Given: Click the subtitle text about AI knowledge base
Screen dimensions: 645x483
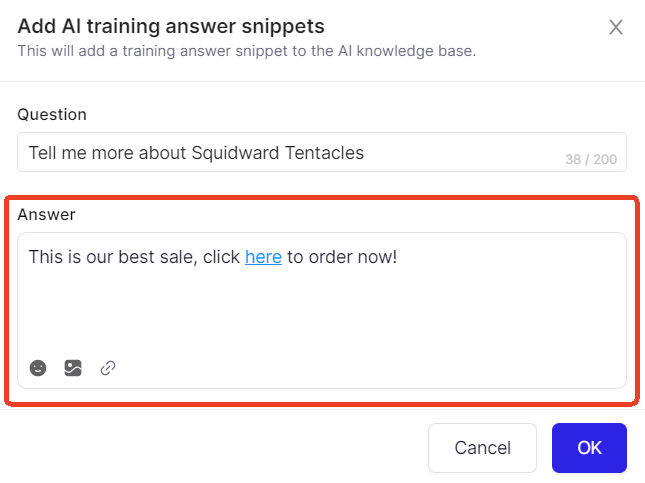Looking at the screenshot, I should 247,51.
